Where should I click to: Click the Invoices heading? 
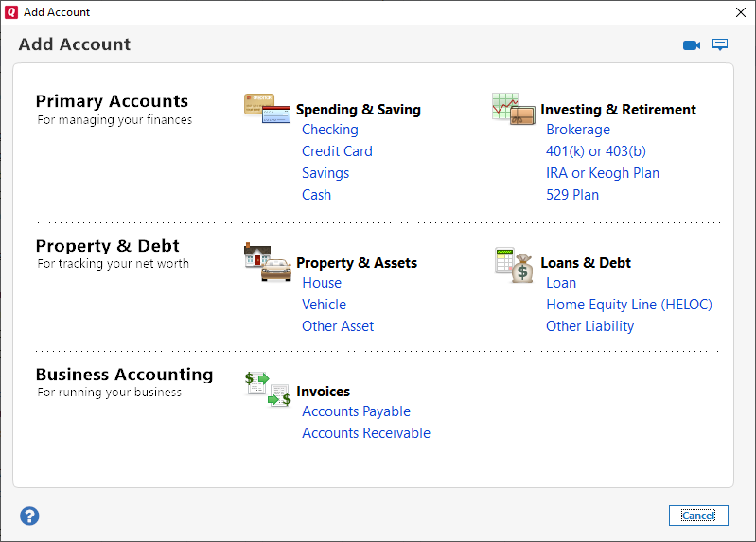pos(323,392)
